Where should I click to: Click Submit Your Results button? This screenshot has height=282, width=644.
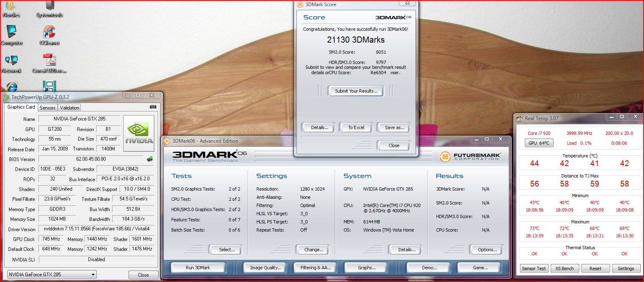click(356, 91)
